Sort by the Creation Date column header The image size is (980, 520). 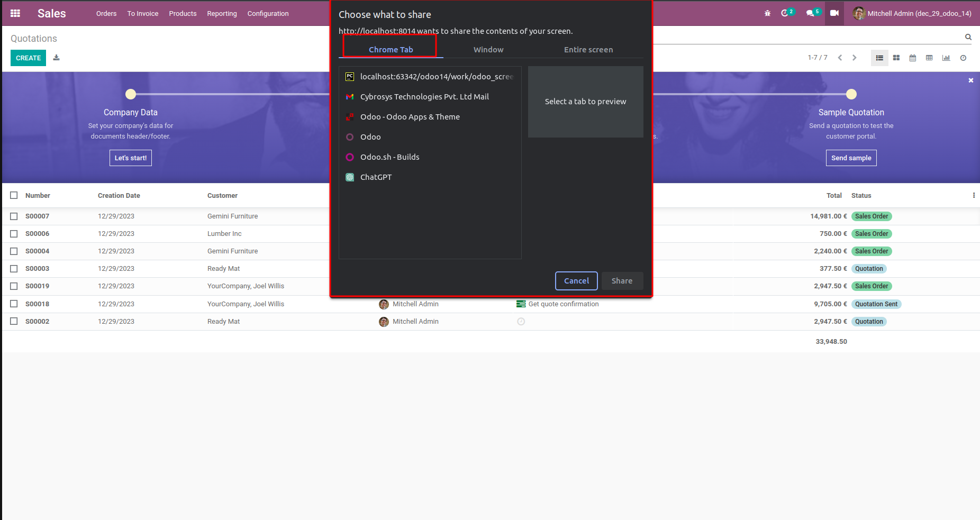119,196
